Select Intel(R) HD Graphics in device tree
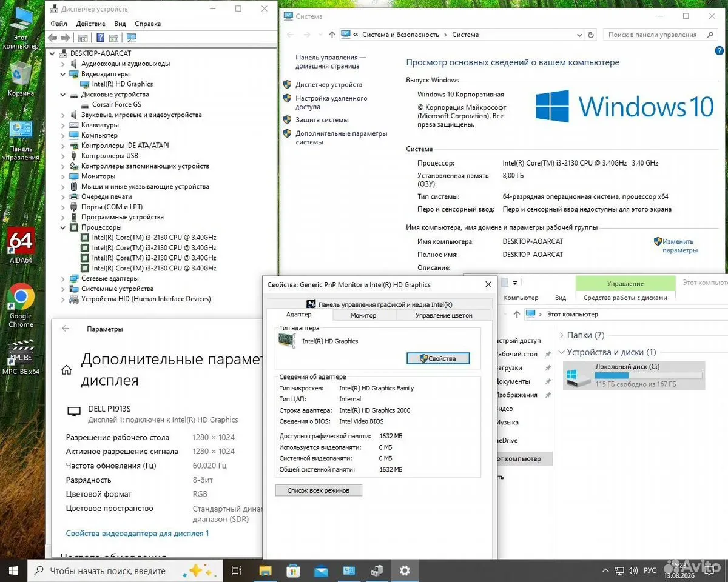Image resolution: width=728 pixels, height=582 pixels. (123, 84)
